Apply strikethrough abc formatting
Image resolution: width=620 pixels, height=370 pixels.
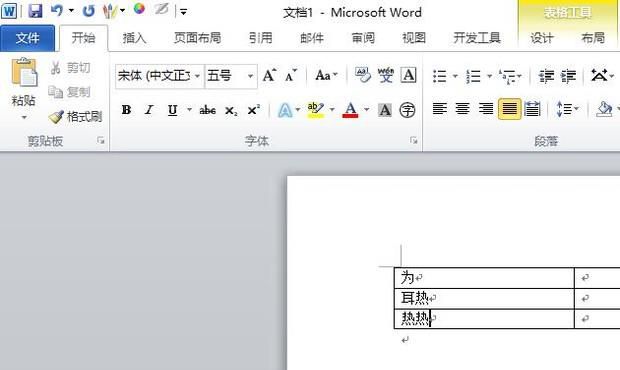[208, 110]
